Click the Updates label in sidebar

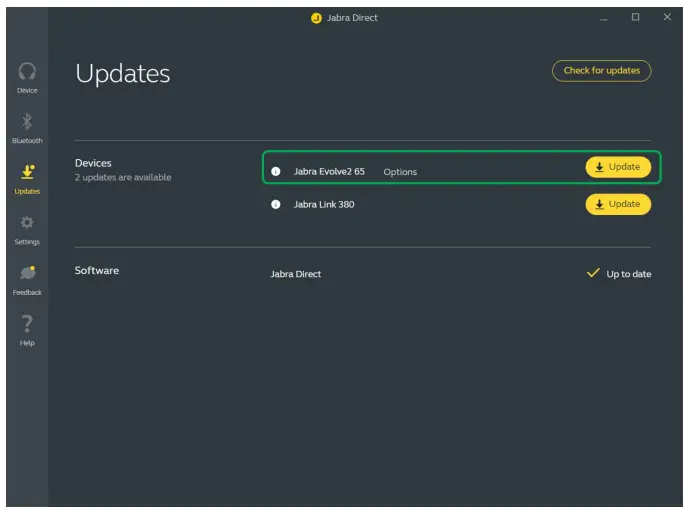27,191
